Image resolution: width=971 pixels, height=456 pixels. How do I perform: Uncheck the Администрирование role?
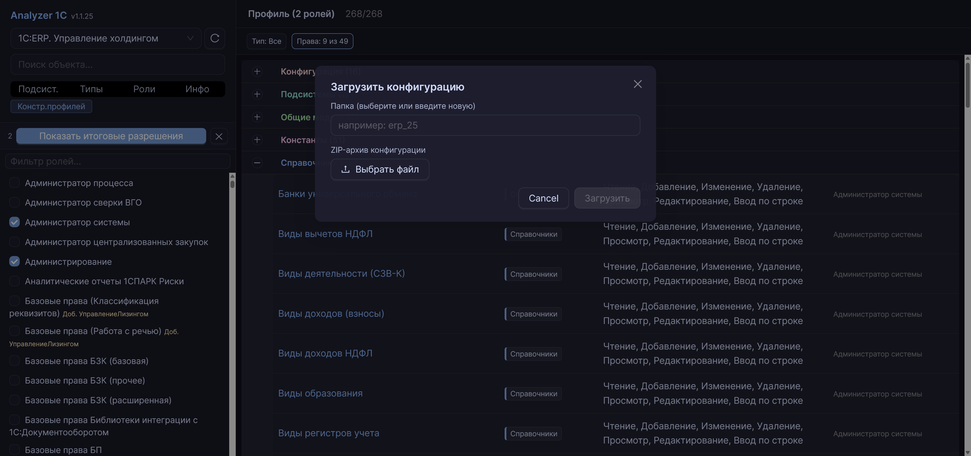coord(15,262)
